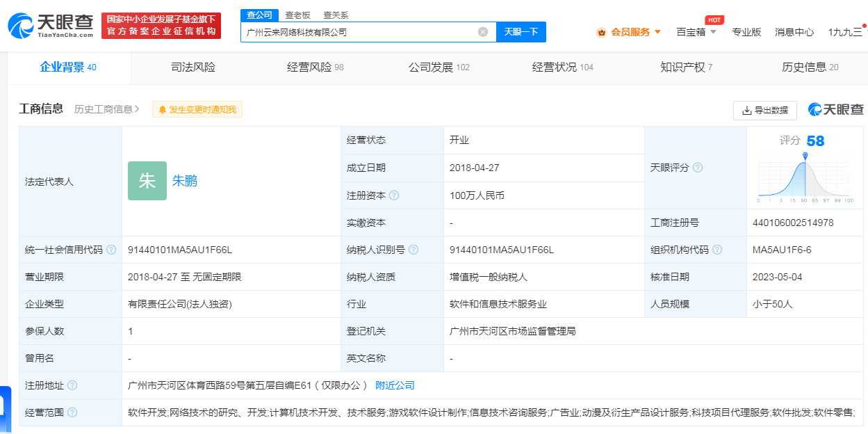Open the 司法风险 tab
868x434 pixels.
(x=193, y=67)
